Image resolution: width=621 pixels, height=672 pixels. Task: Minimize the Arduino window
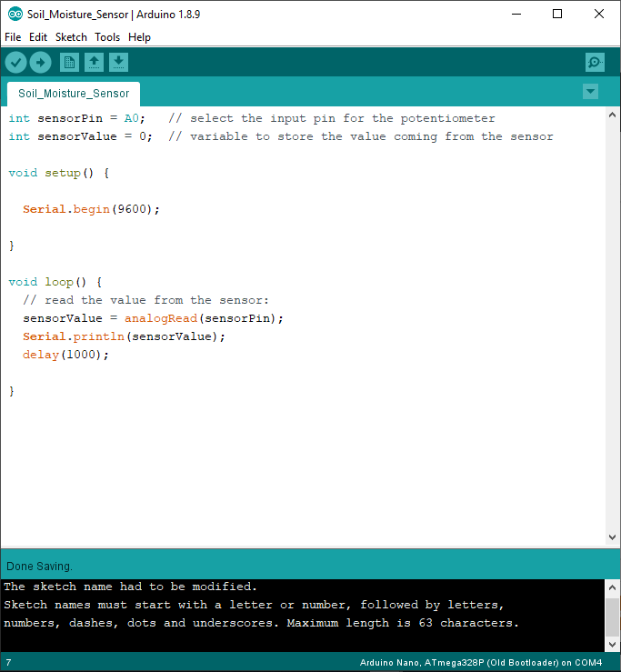click(516, 15)
